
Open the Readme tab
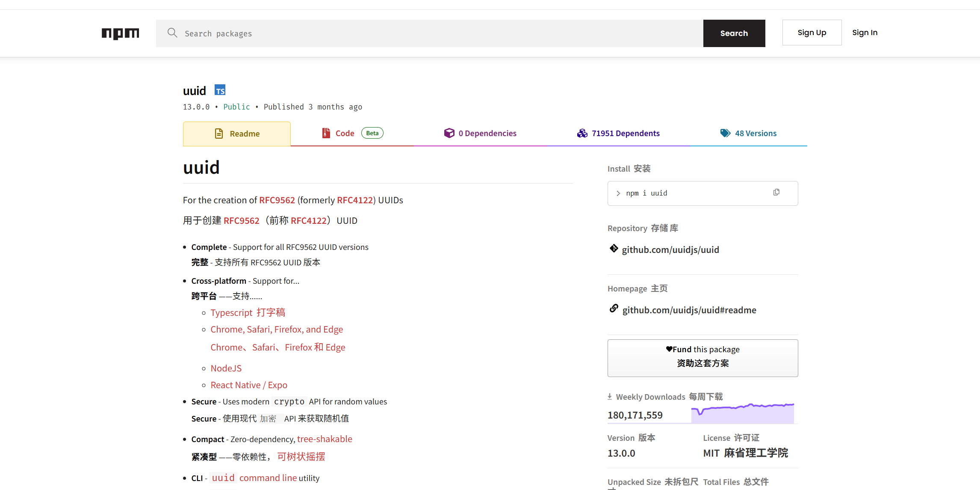[x=237, y=134]
